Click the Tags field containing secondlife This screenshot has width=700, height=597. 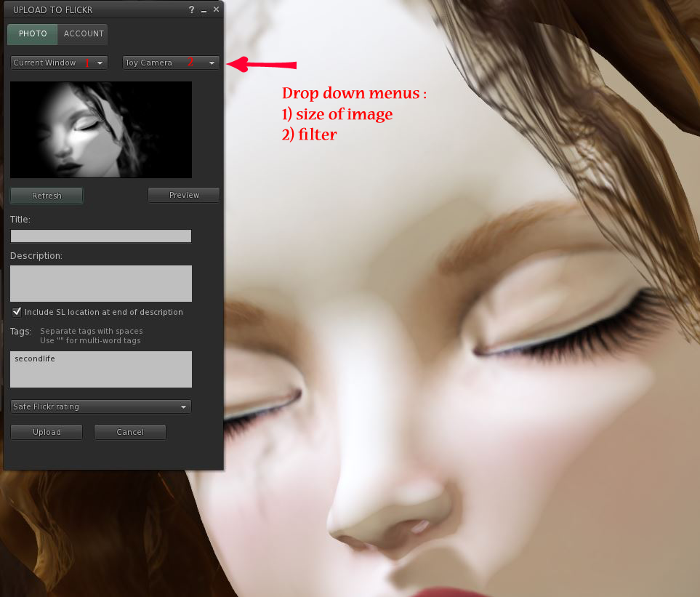point(101,369)
